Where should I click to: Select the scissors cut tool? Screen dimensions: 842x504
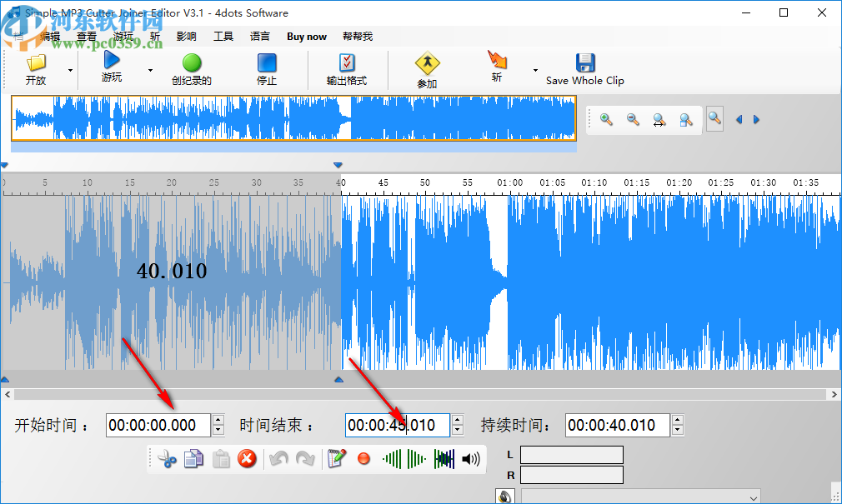(166, 459)
